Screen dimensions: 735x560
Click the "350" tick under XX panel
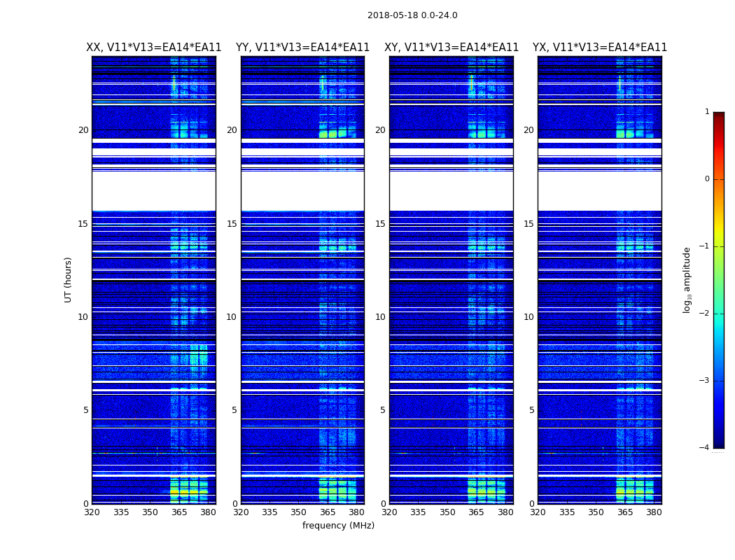150,512
